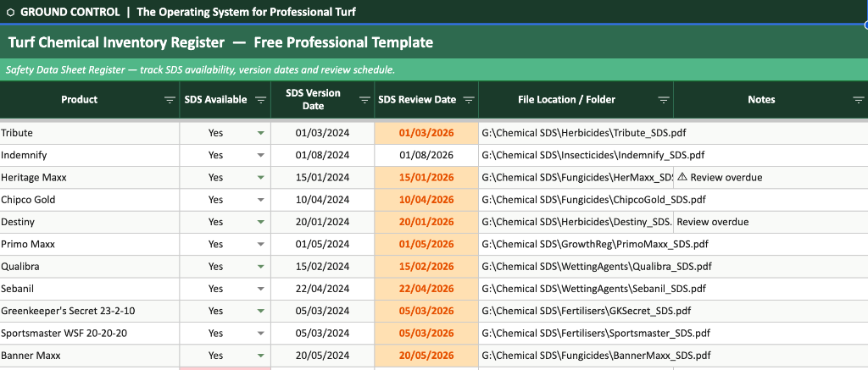Screen dimensions: 868x370
Task: Select the Sebanil product cell
Action: 90,289
